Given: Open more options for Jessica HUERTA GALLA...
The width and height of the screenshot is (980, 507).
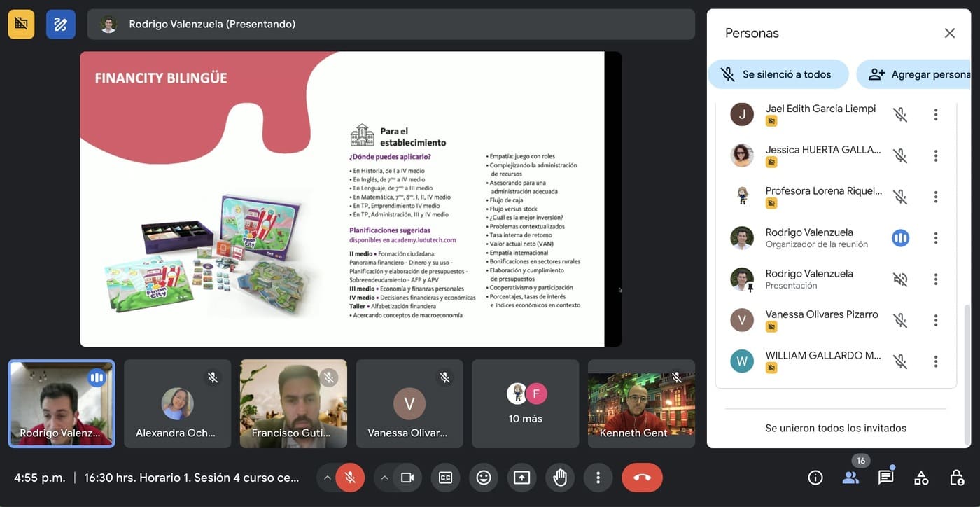Looking at the screenshot, I should pyautogui.click(x=935, y=155).
